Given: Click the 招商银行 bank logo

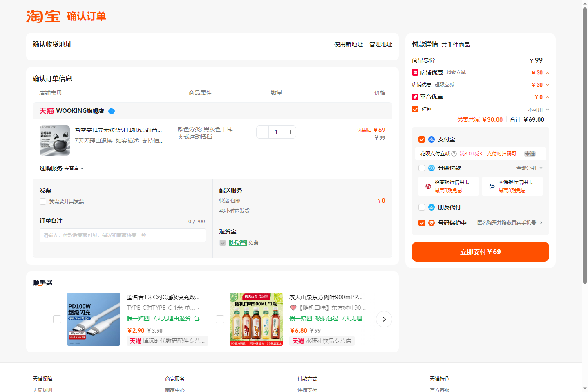Looking at the screenshot, I should (428, 186).
